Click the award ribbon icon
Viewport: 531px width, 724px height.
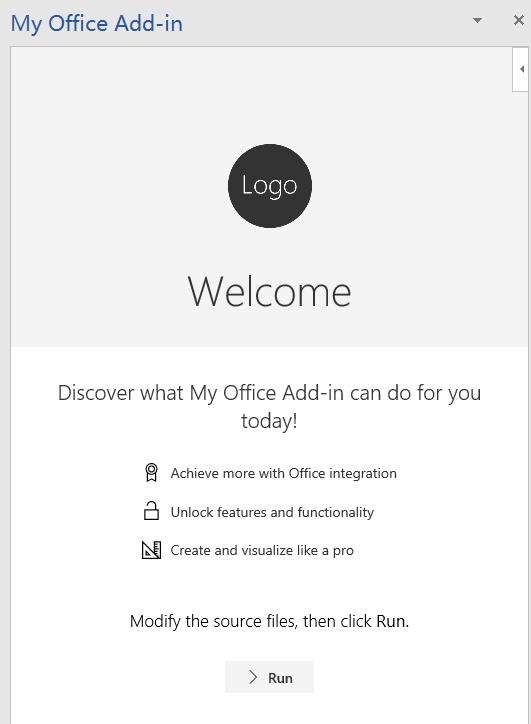151,473
